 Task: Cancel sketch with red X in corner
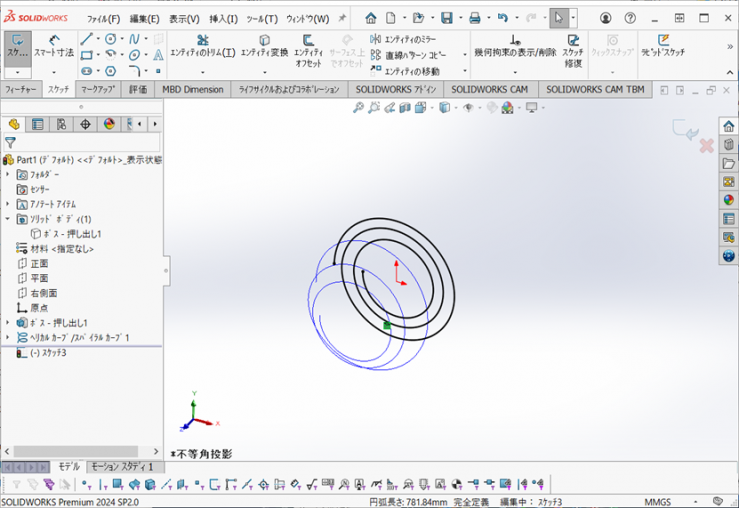[705, 147]
